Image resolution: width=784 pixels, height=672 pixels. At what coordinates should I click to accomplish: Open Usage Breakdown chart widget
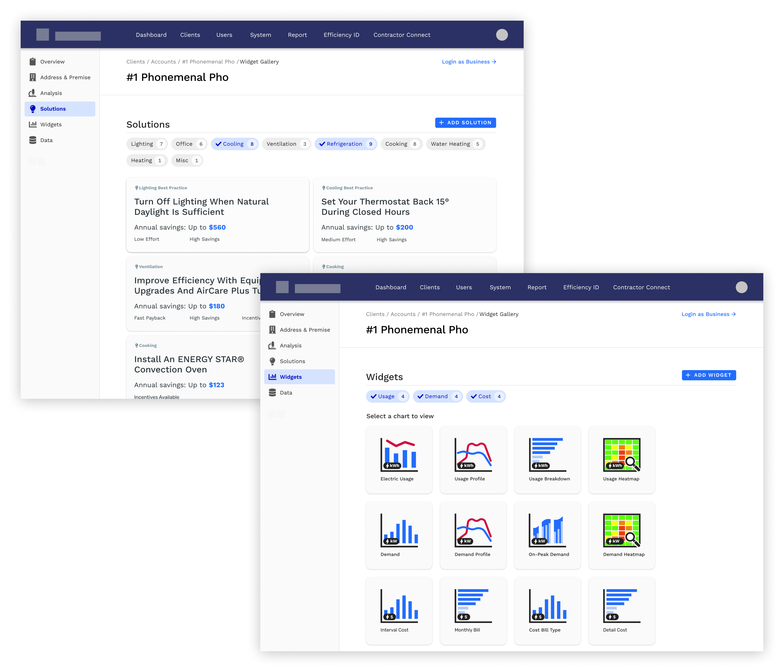click(547, 459)
